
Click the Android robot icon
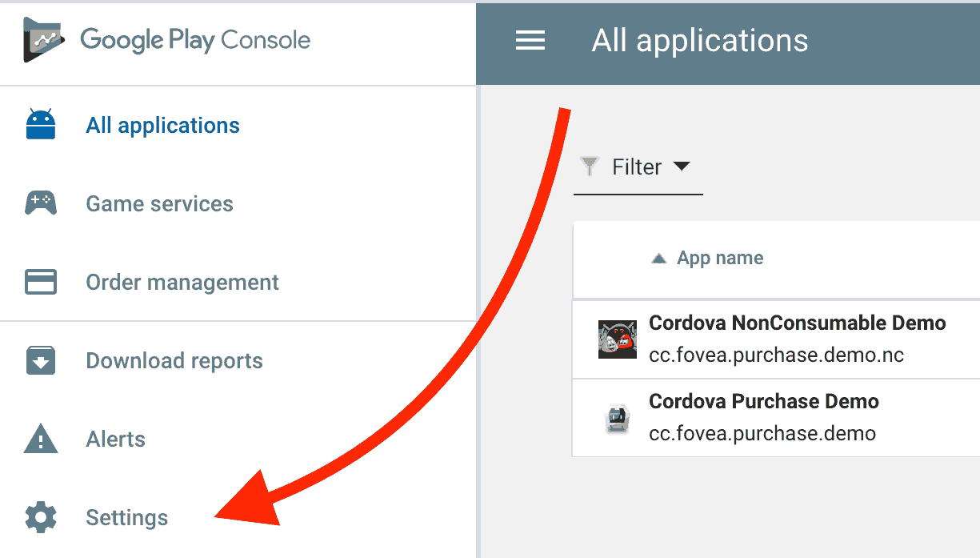(x=41, y=125)
